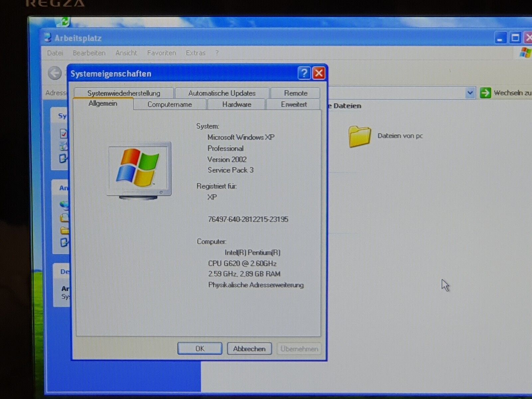Open the Automatische Updates tab
The height and width of the screenshot is (399, 532).
(x=222, y=93)
